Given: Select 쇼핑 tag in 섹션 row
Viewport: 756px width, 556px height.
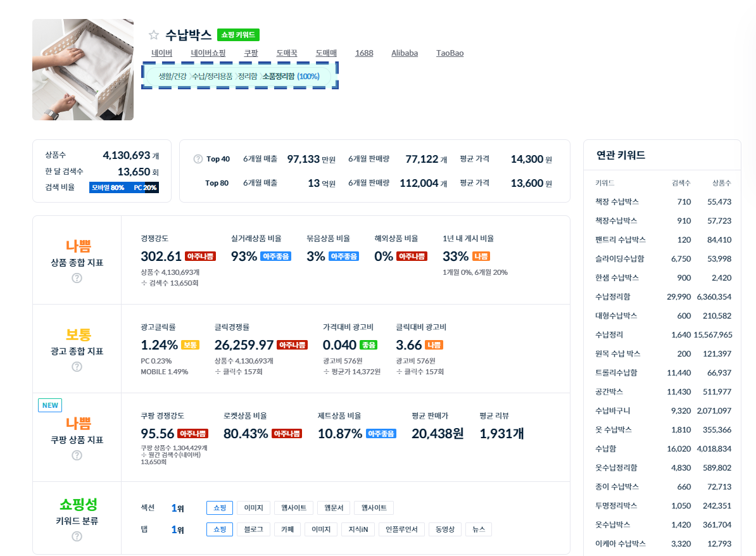Looking at the screenshot, I should pyautogui.click(x=220, y=508).
